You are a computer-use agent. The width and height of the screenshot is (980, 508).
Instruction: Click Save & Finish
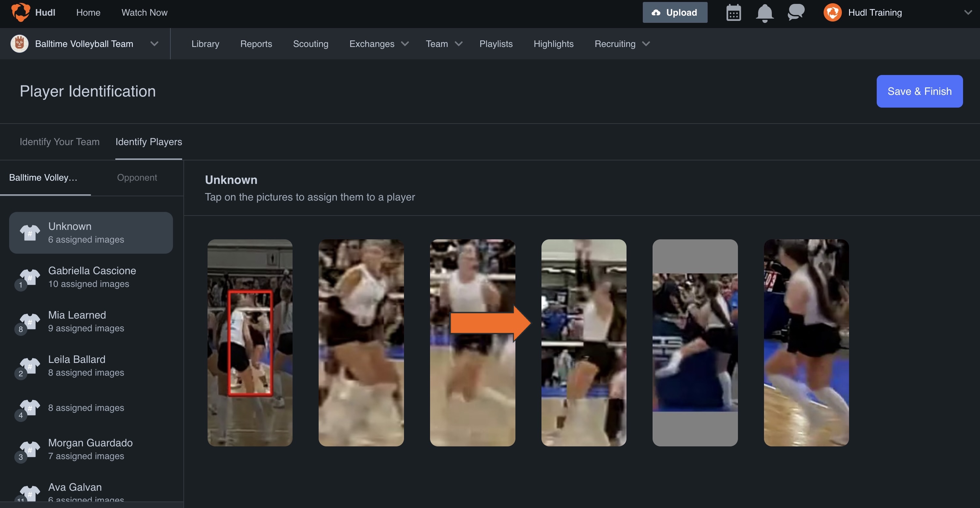tap(919, 91)
